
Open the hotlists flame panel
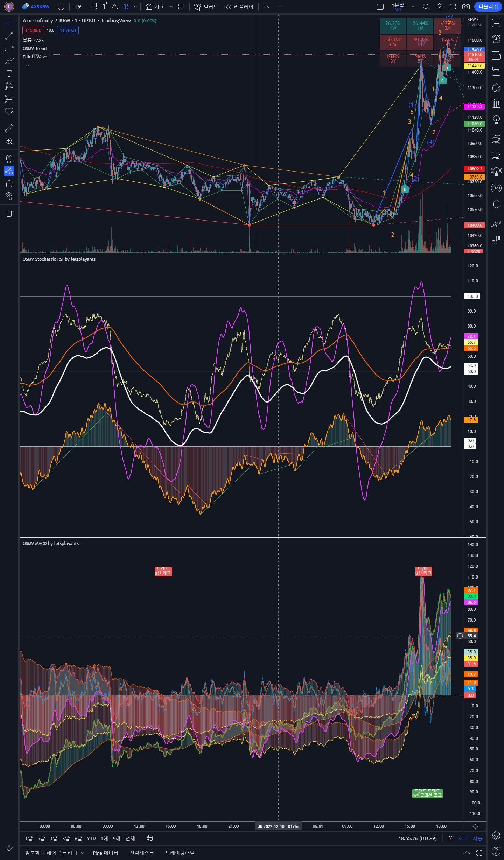[x=496, y=88]
